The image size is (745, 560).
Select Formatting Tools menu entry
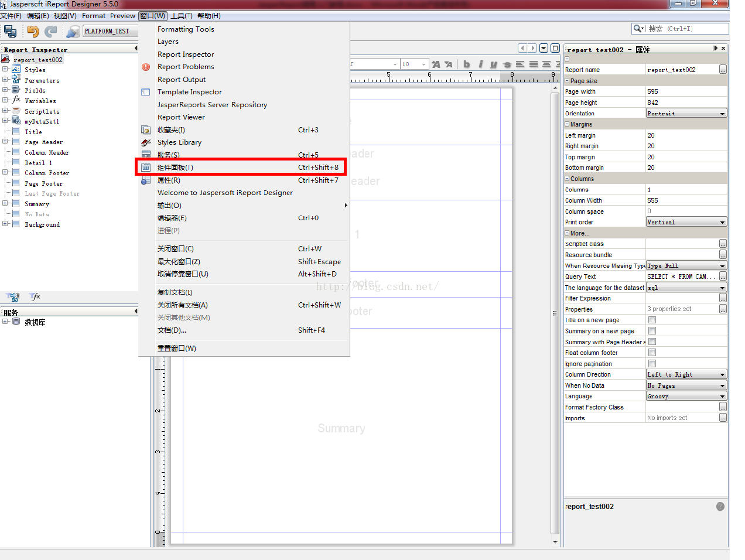[186, 29]
